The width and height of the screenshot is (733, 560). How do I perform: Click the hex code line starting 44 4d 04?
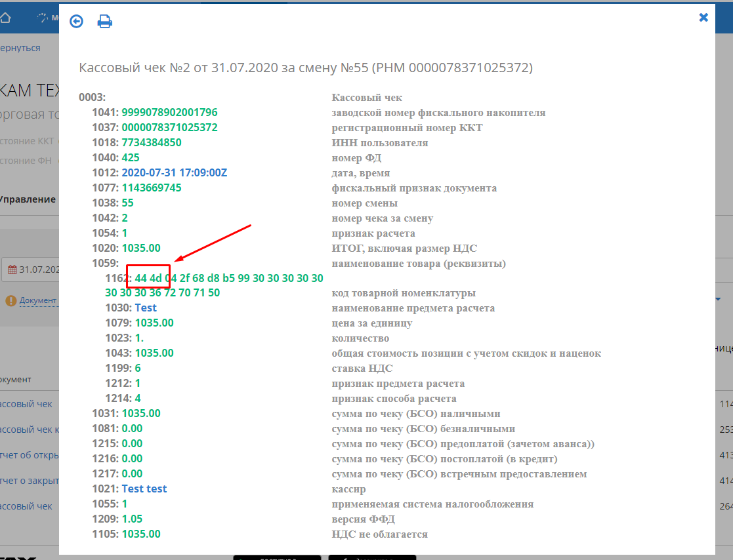point(229,278)
